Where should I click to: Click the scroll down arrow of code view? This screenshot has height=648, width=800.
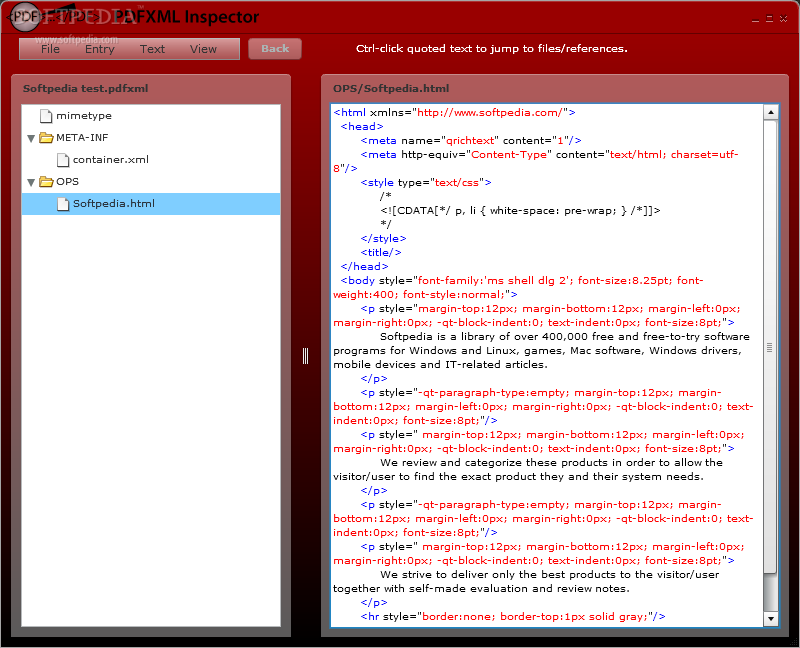[770, 619]
